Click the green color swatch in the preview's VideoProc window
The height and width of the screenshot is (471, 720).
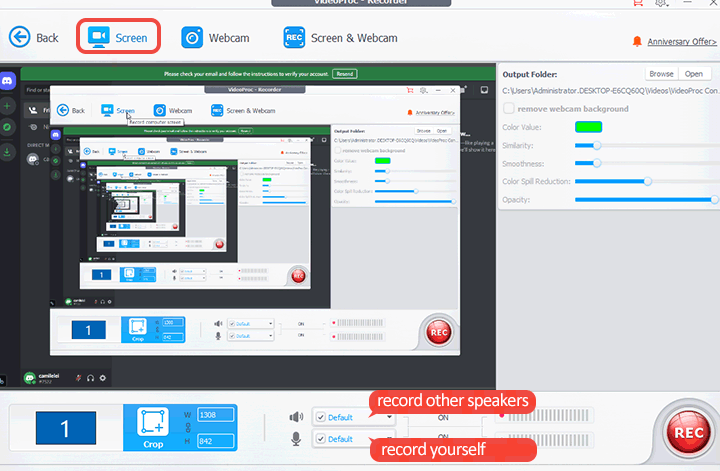coord(382,161)
